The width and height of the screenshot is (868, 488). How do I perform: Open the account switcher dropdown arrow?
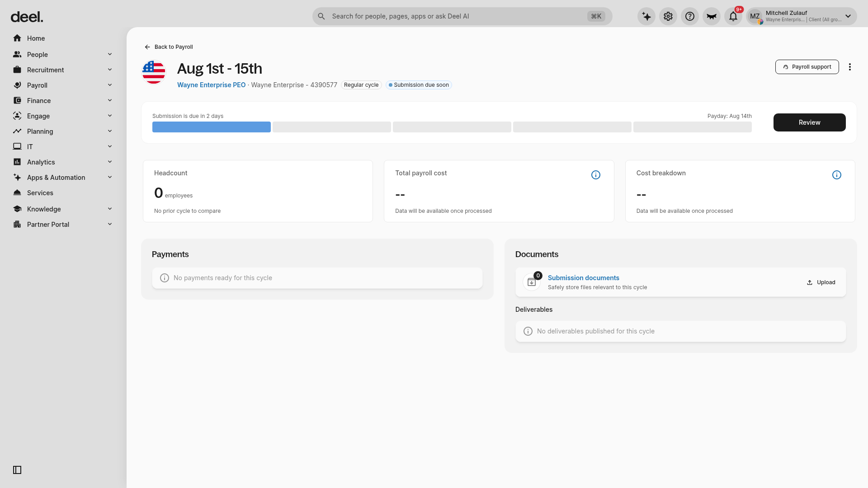[848, 16]
